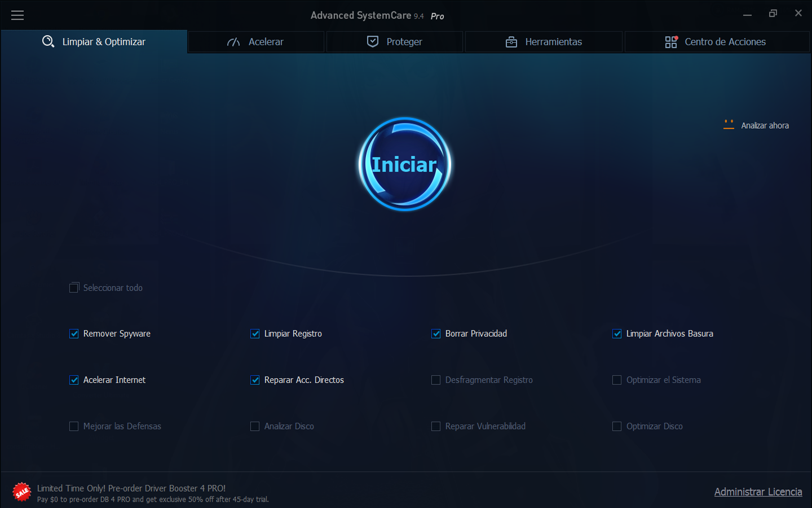Image resolution: width=812 pixels, height=508 pixels.
Task: Open the hamburger main menu
Action: tap(17, 15)
